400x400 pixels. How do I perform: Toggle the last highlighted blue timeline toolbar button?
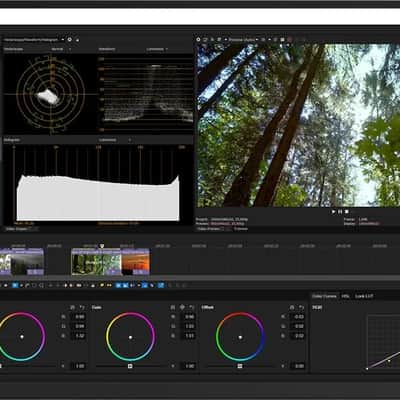(161, 285)
